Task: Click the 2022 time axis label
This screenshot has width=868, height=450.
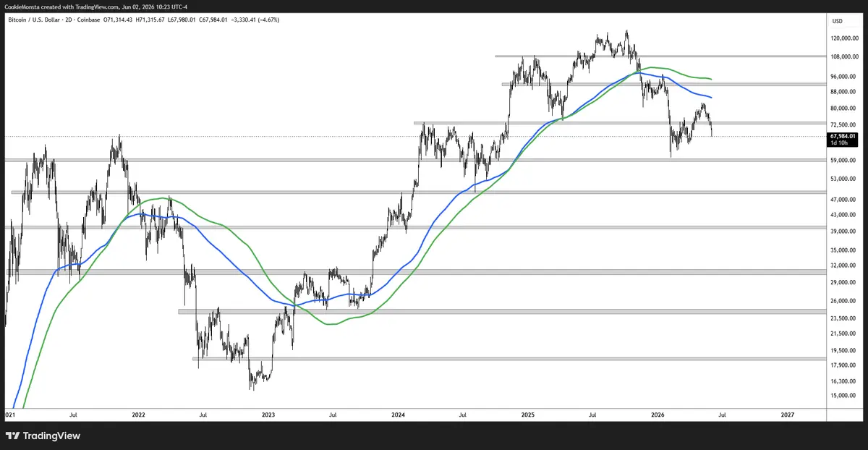Action: pyautogui.click(x=139, y=415)
